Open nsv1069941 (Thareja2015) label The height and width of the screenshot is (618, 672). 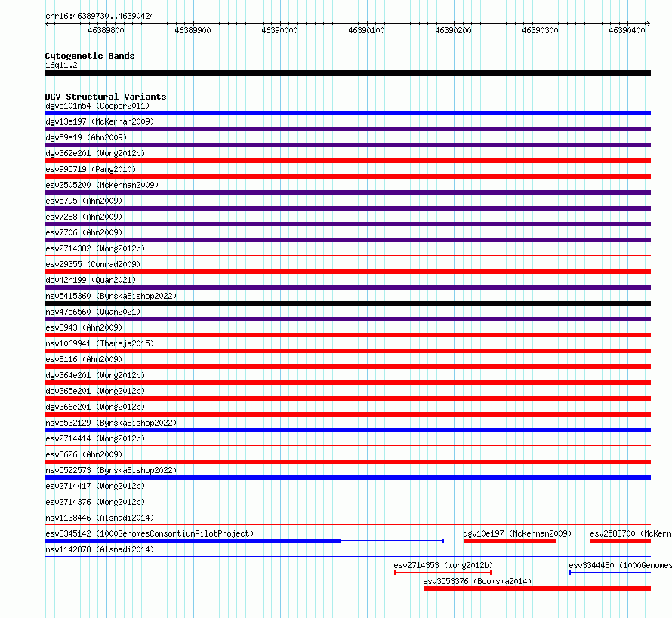(100, 343)
